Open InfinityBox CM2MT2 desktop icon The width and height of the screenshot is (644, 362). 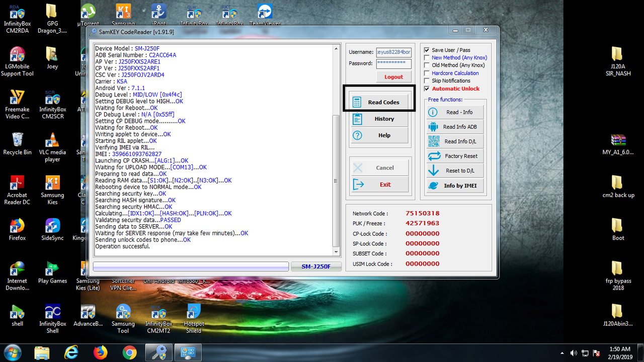click(159, 319)
